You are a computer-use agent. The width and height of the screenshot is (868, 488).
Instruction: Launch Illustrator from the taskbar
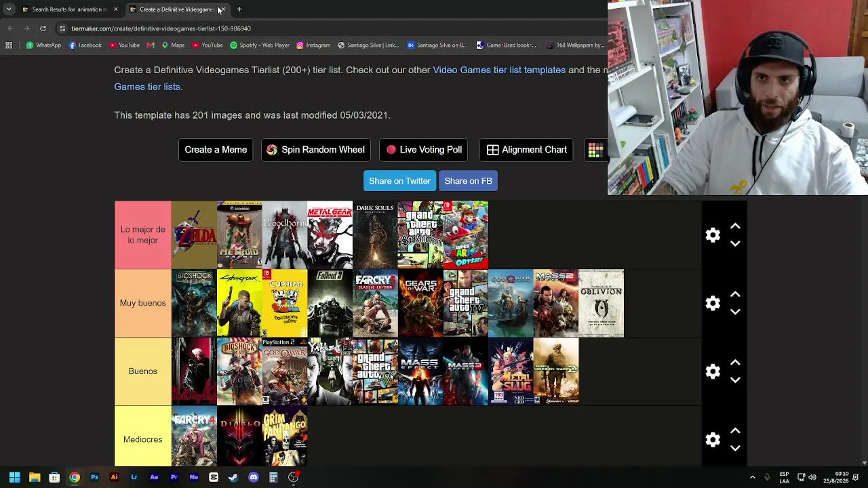point(114,477)
